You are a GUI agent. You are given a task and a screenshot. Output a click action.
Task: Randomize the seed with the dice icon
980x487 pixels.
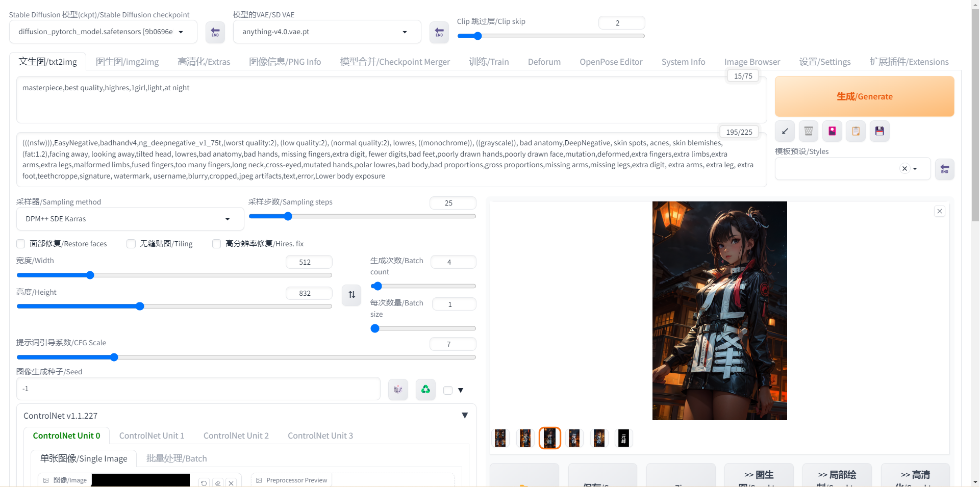pyautogui.click(x=398, y=390)
